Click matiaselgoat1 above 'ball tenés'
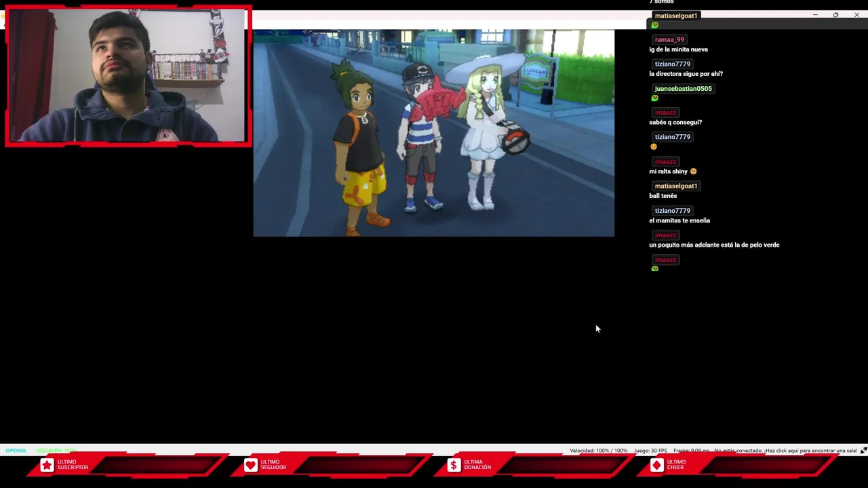This screenshot has height=488, width=868. click(675, 186)
